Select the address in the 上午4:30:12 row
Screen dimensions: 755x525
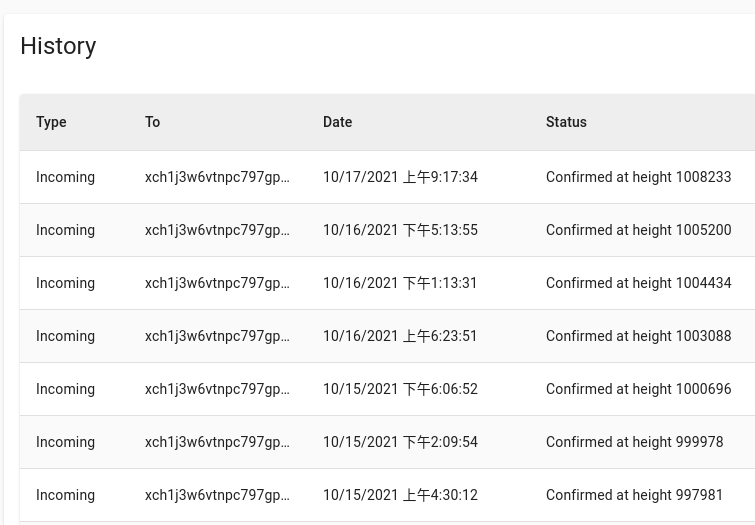[x=217, y=495]
